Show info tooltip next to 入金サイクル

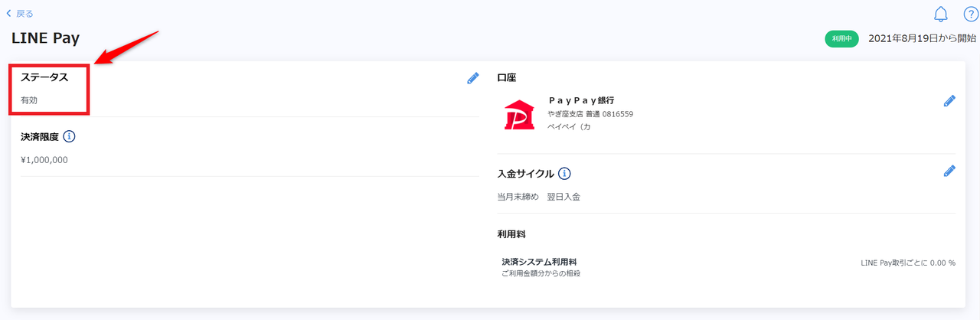pos(564,173)
